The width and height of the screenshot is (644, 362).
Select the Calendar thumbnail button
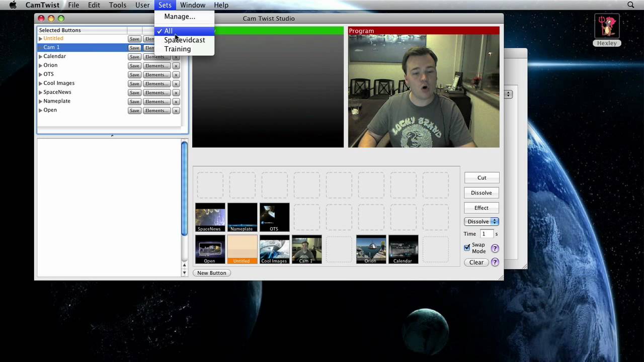[403, 249]
